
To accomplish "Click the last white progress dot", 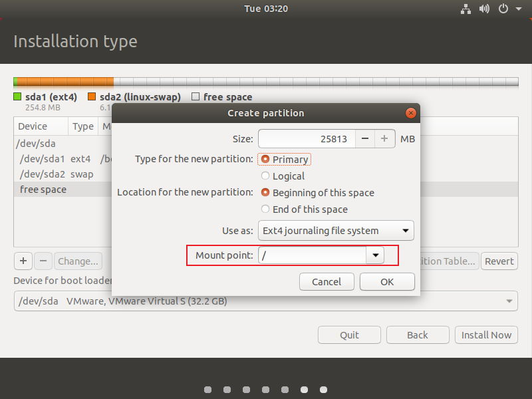I will coord(324,390).
